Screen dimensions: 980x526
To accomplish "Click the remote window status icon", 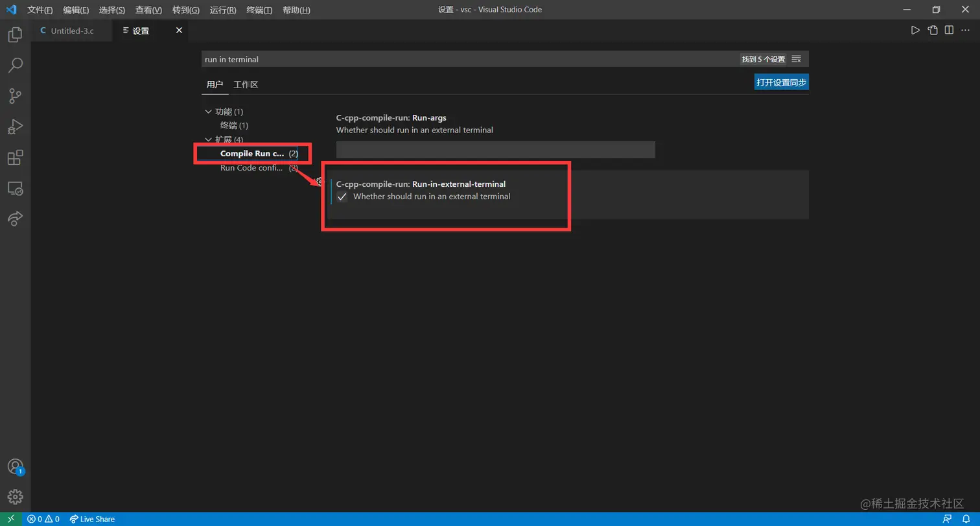I will point(11,519).
